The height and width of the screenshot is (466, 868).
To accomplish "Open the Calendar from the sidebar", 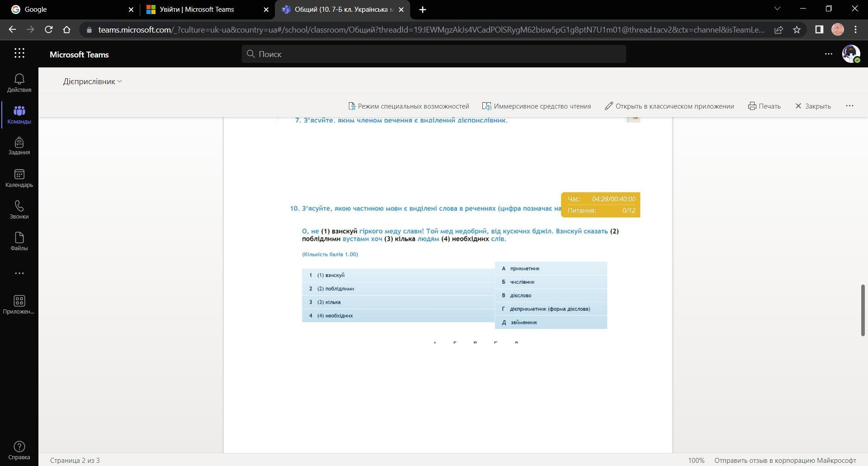I will pos(19,178).
